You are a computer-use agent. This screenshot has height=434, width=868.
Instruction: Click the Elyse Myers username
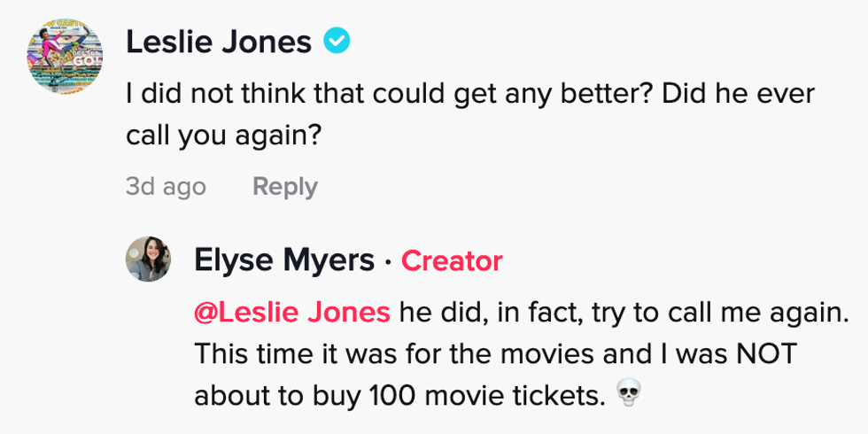(283, 260)
